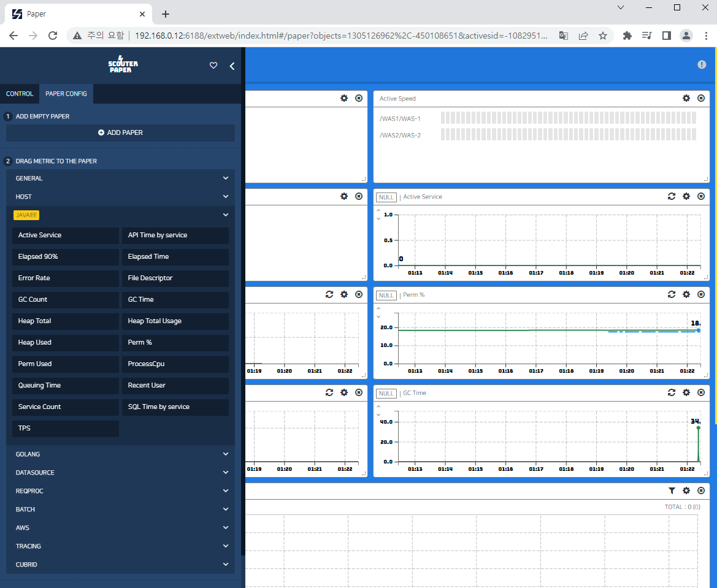This screenshot has height=588, width=717.
Task: Click the /WAS1/WAS-1 active speed bar
Action: click(x=569, y=118)
